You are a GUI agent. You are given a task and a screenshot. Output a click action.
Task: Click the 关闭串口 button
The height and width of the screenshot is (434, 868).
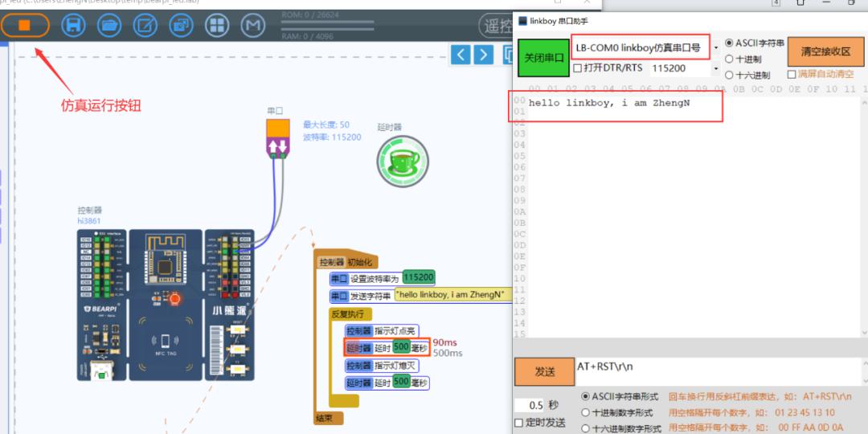tap(543, 58)
